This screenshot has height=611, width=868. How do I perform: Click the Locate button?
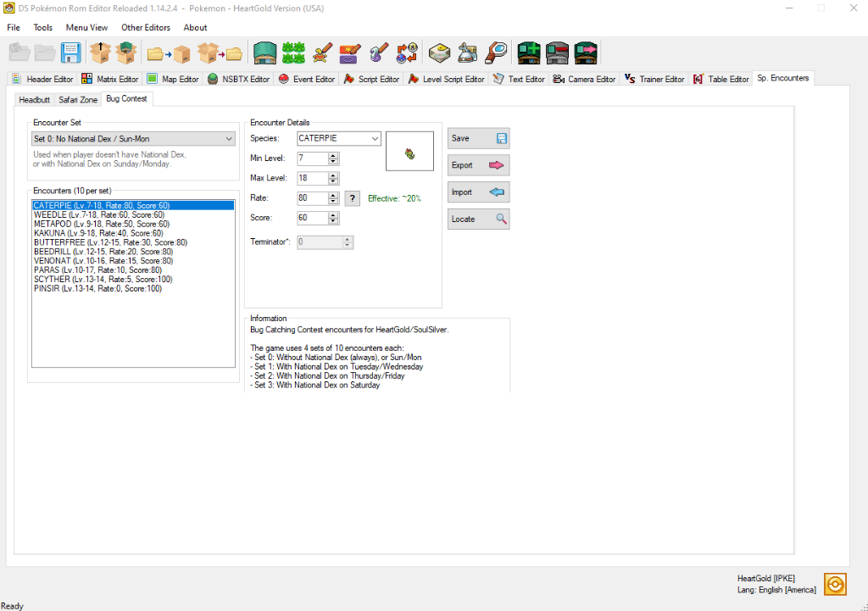(x=478, y=219)
